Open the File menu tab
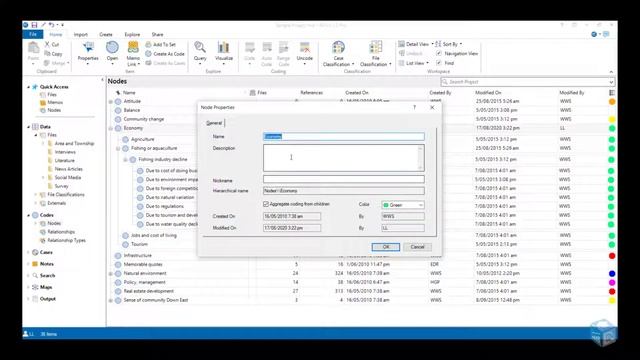 pos(33,34)
